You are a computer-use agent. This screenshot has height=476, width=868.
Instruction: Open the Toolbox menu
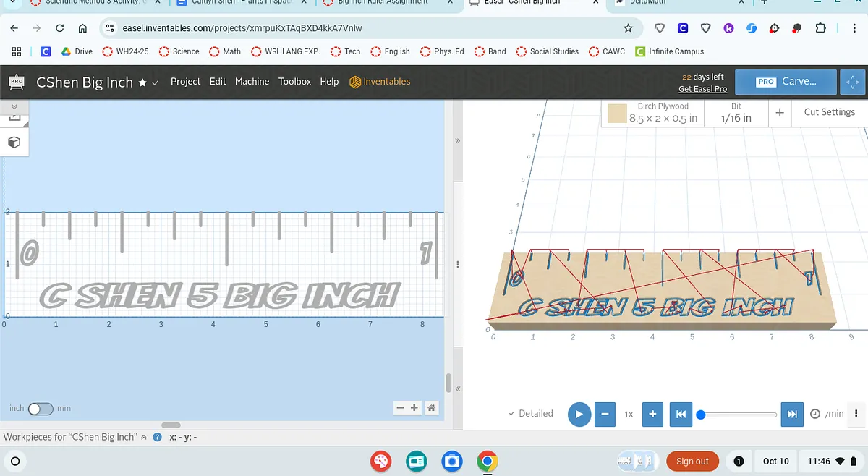click(294, 82)
